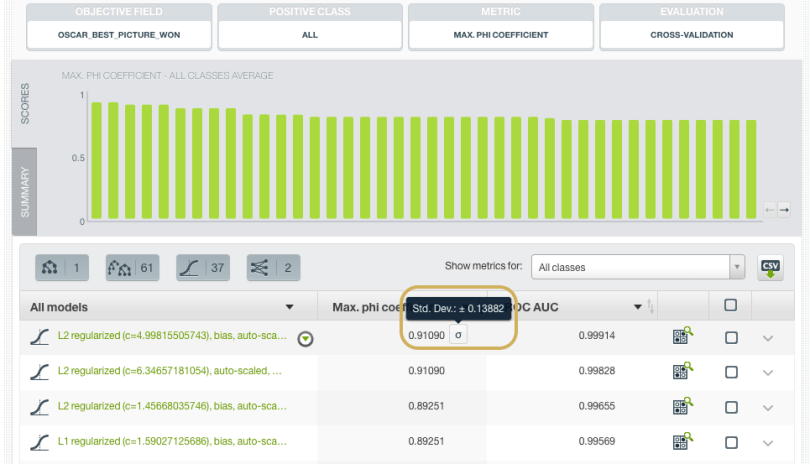Download results with the CSV icon
This screenshot has height=464, width=810.
point(770,268)
